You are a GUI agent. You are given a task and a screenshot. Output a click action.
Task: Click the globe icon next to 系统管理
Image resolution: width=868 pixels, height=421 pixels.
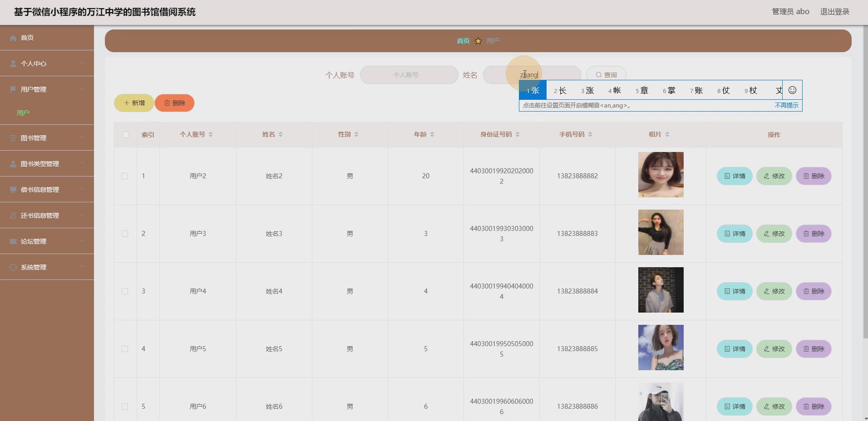[13, 267]
